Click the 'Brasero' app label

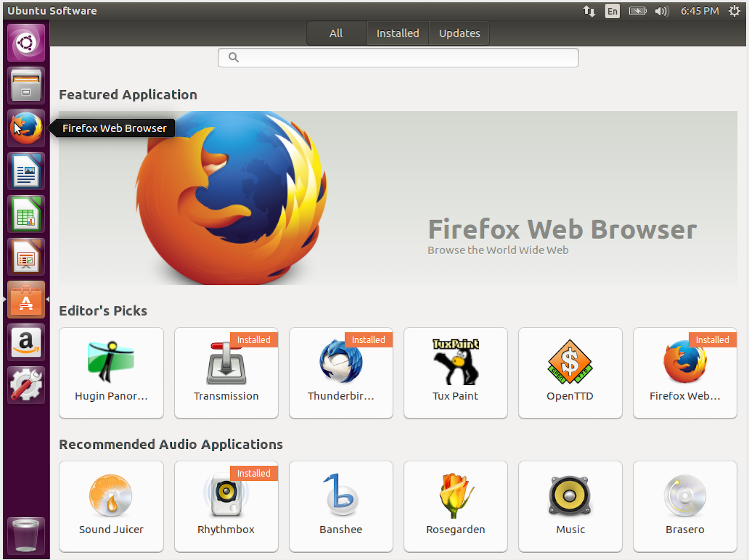[685, 530]
